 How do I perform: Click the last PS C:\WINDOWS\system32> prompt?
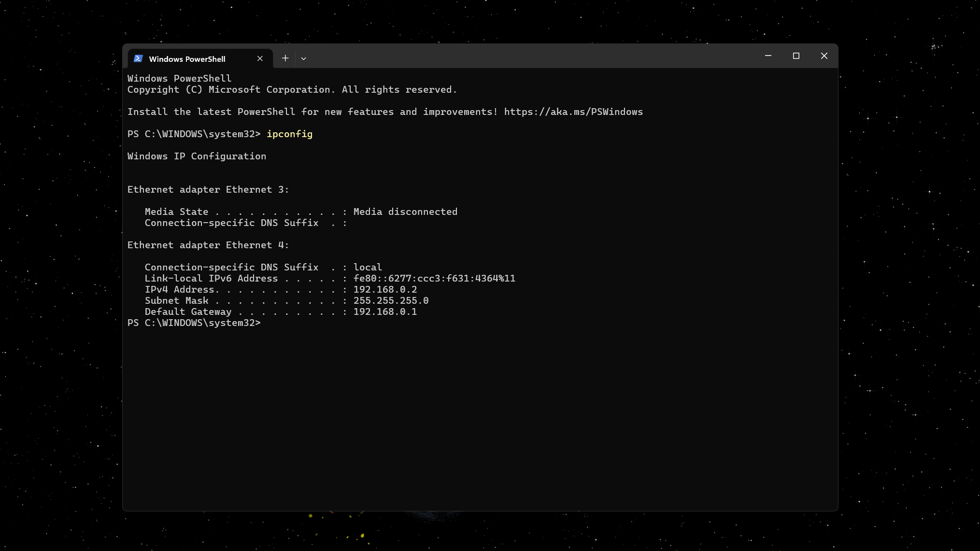194,323
